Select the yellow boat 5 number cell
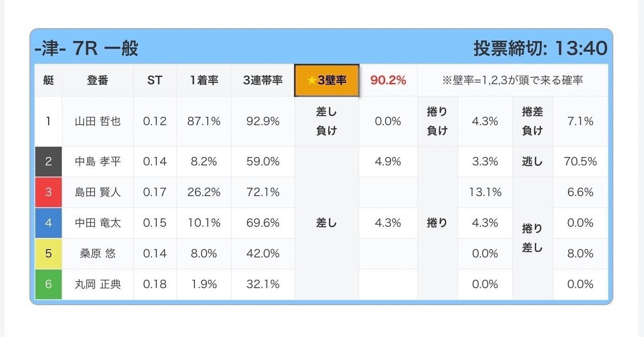Screen dimensions: 644x337 (x=48, y=254)
